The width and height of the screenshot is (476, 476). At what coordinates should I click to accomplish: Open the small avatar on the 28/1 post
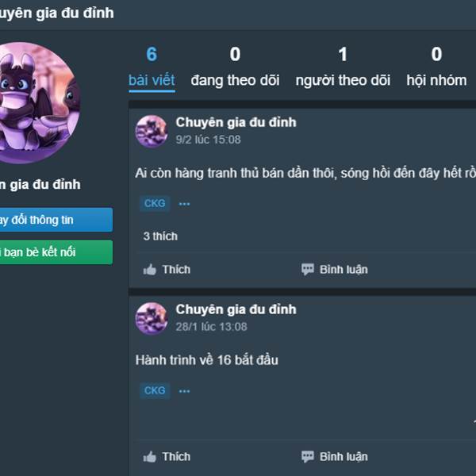pos(152,318)
